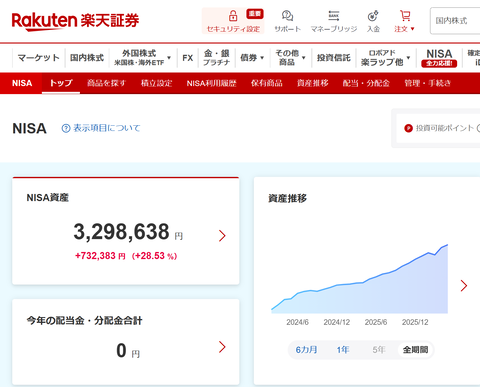
Task: Click 2024/6 chart axis label
Action: click(297, 322)
